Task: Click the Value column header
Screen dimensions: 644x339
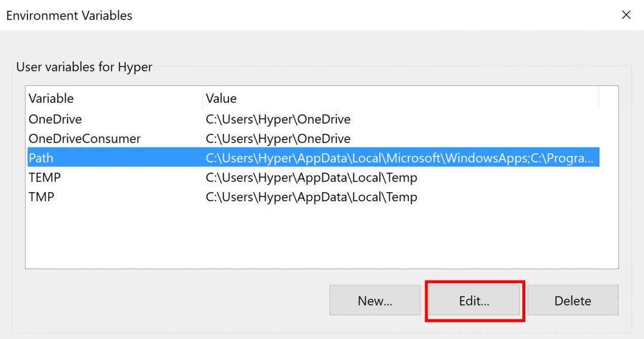Action: coord(221,98)
